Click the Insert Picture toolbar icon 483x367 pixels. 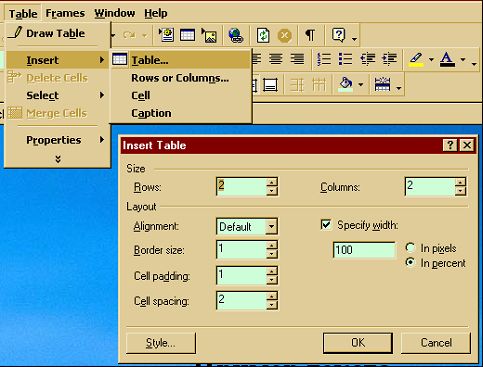[209, 35]
